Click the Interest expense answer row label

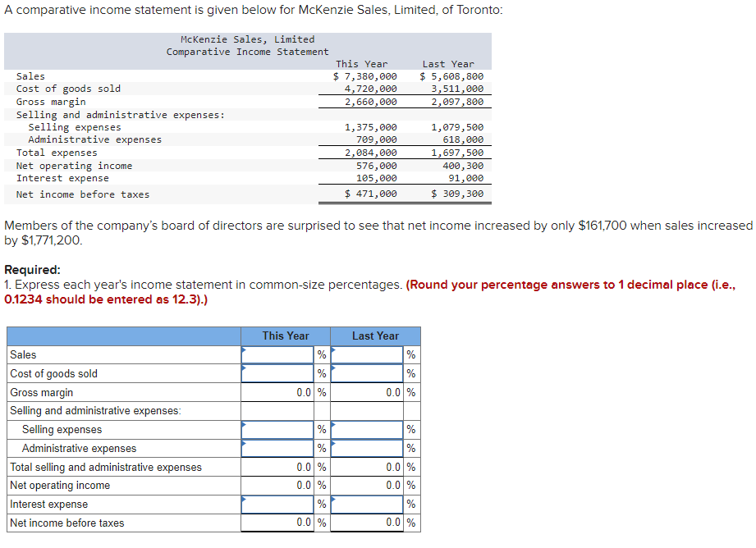click(48, 505)
